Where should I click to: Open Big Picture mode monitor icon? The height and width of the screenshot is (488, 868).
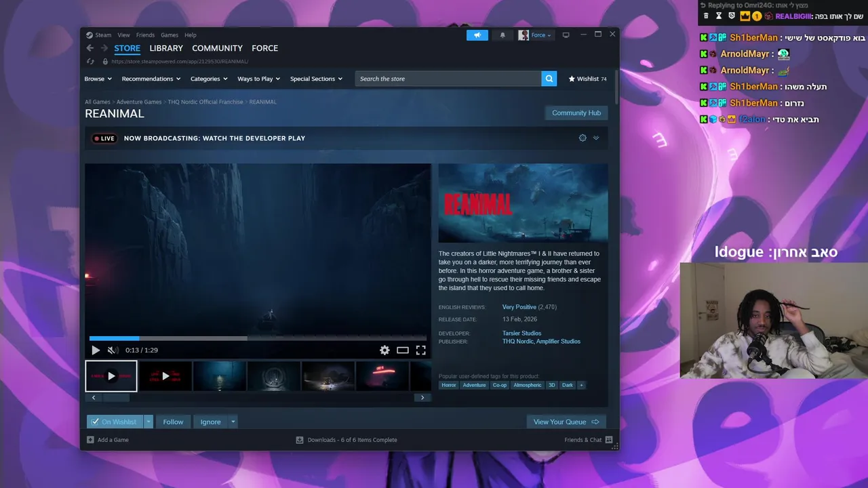pos(566,35)
